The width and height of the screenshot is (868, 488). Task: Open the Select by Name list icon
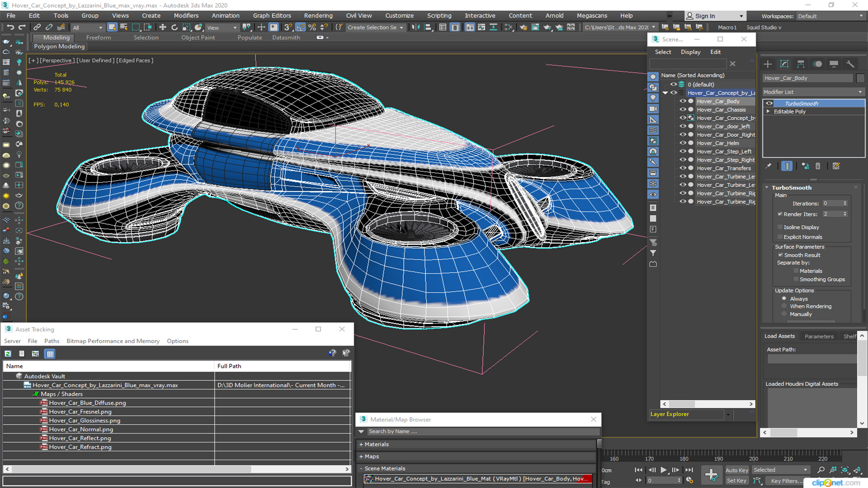pyautogui.click(x=123, y=27)
